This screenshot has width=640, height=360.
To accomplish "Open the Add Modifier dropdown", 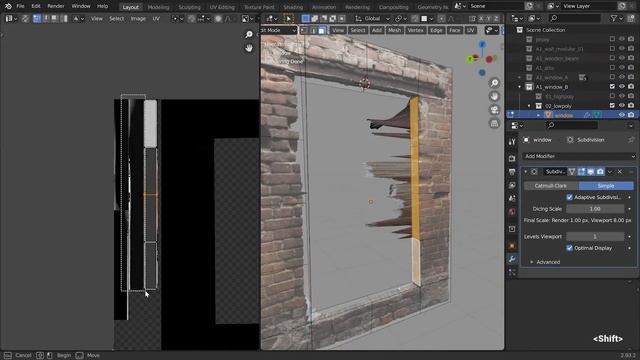I will (579, 156).
